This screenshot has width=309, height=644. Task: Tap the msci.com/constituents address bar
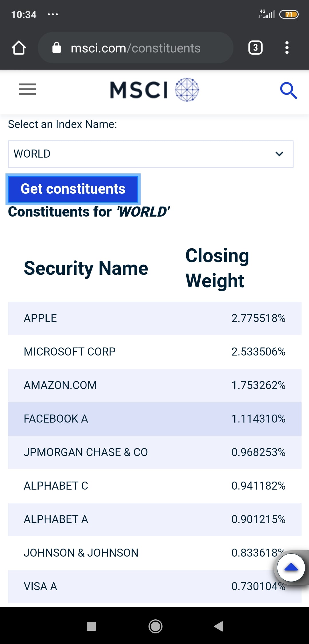click(136, 48)
